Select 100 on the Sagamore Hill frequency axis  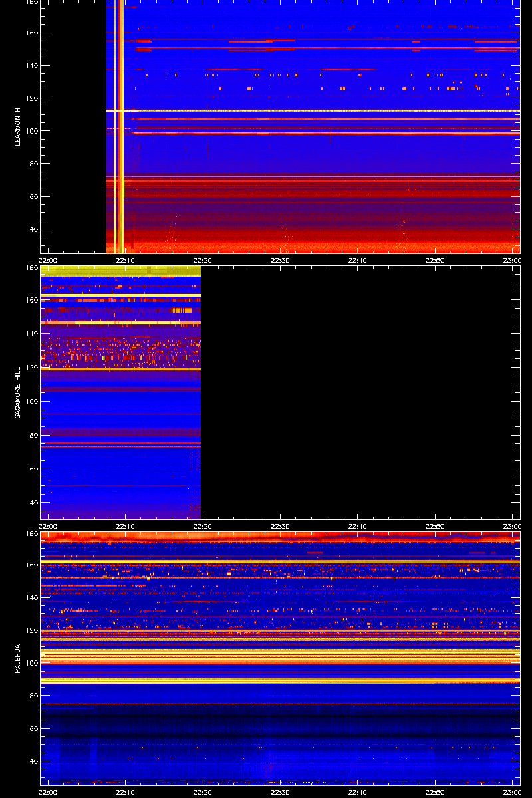pyautogui.click(x=31, y=402)
